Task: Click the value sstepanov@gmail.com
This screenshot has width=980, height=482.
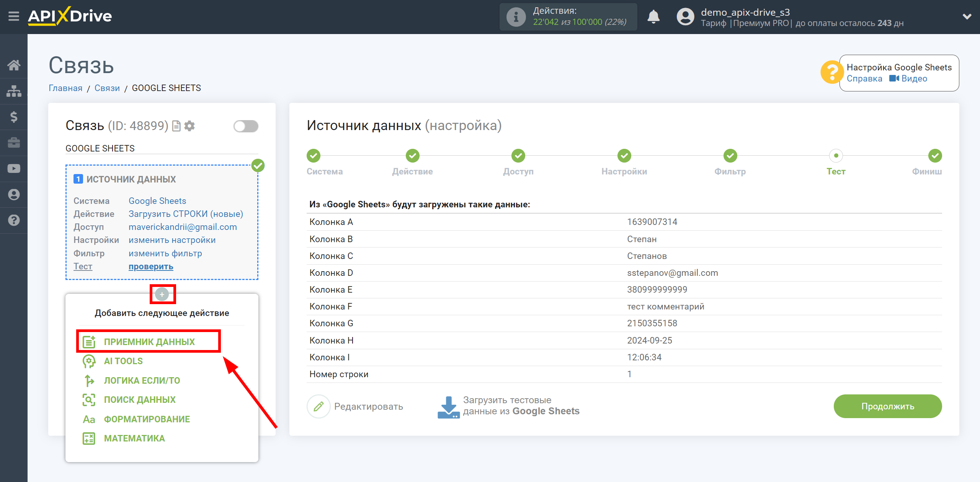Action: [672, 273]
